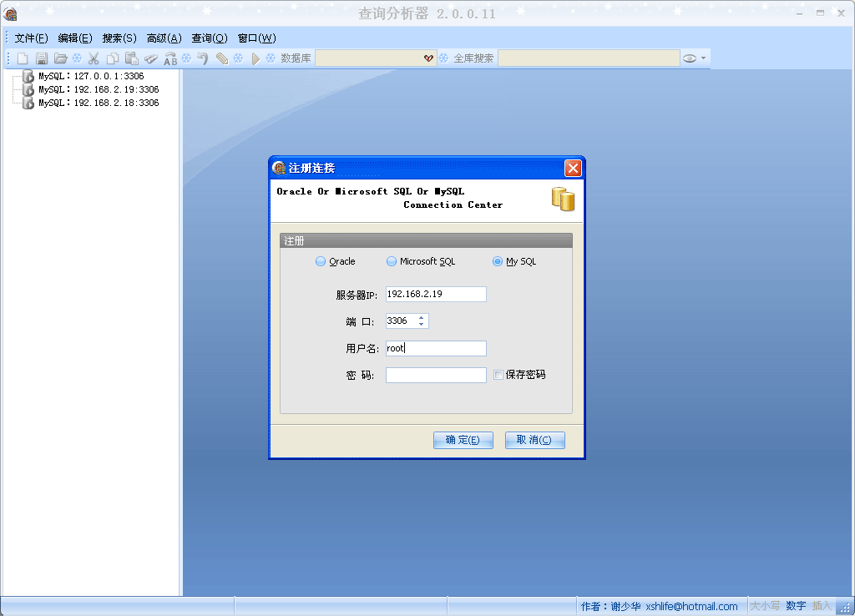855x616 pixels.
Task: Click the 服务器IP input field
Action: coord(436,295)
